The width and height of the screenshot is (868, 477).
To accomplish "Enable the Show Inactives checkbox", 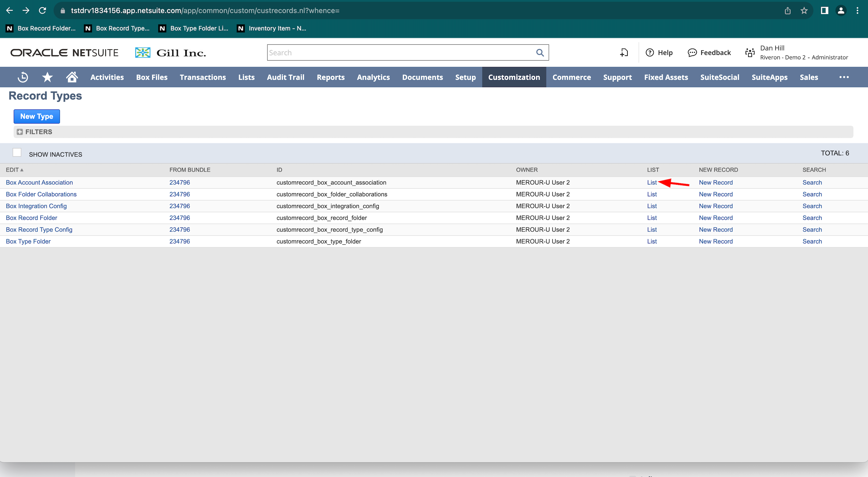I will 17,153.
